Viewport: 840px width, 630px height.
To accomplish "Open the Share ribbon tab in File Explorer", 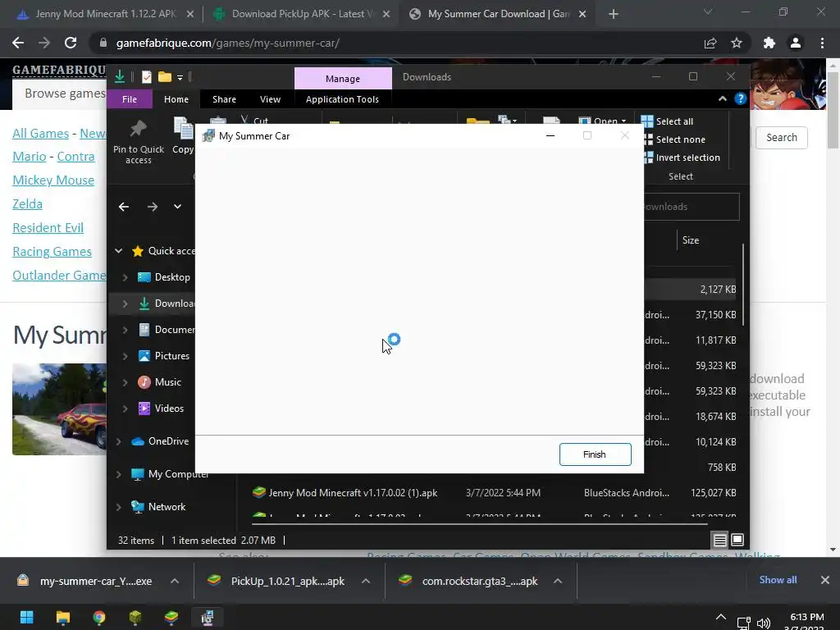I will pyautogui.click(x=224, y=99).
